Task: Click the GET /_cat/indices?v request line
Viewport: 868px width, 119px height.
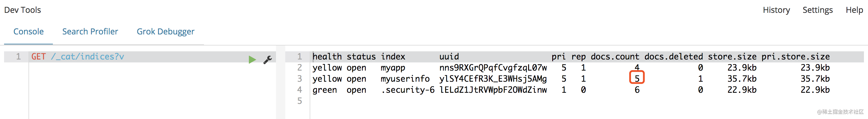Action: (78, 57)
